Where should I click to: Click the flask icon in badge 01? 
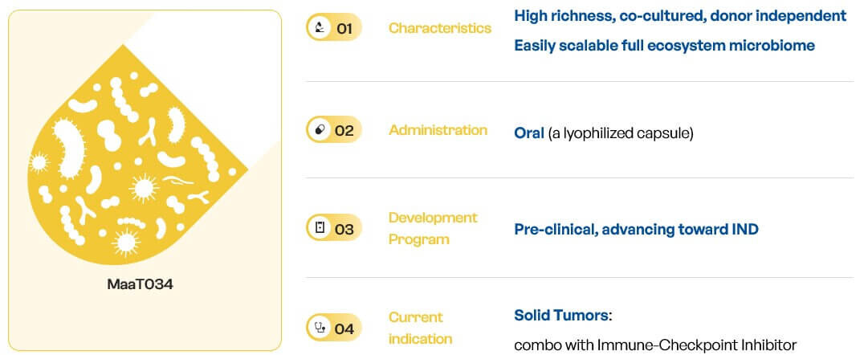pos(320,28)
